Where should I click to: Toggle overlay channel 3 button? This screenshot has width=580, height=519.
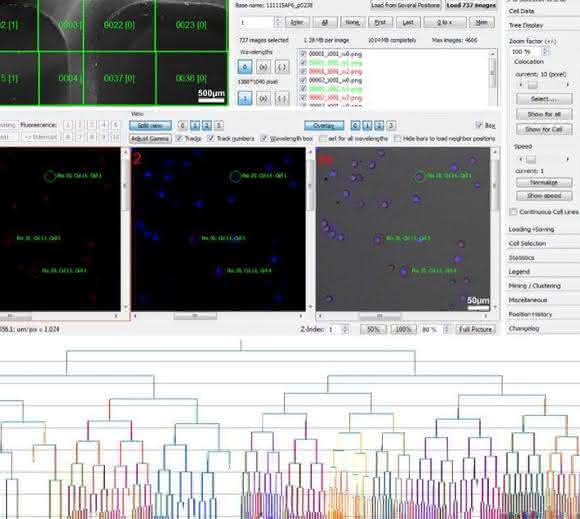click(391, 126)
